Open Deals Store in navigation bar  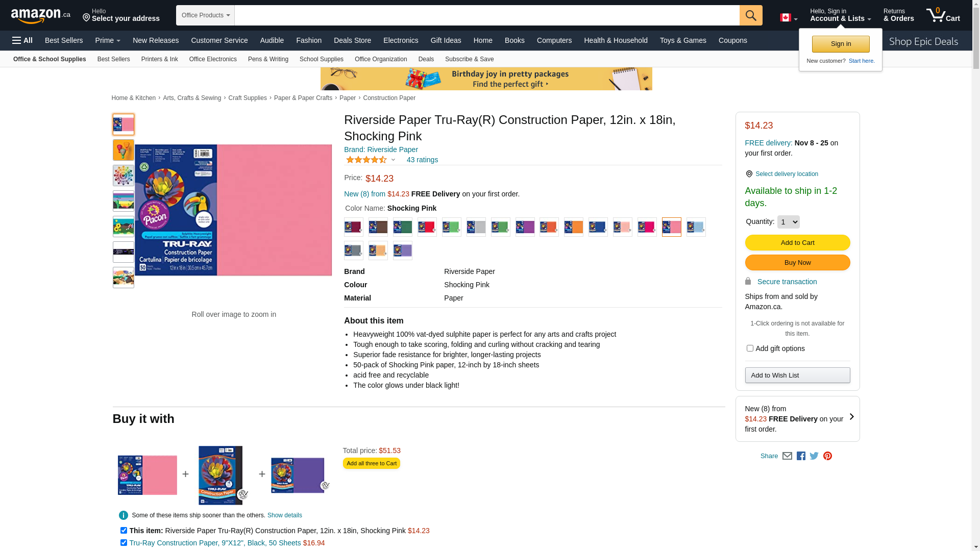pyautogui.click(x=352, y=40)
